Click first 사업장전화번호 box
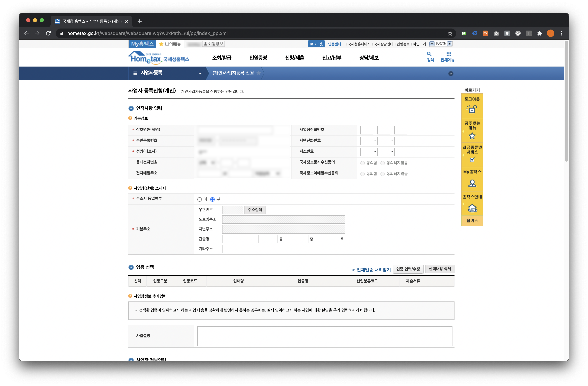 pos(366,130)
